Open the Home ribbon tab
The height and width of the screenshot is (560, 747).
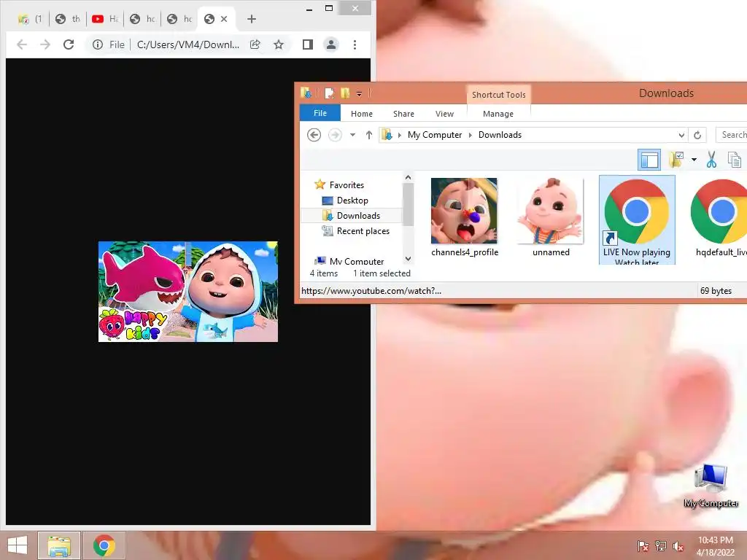362,114
